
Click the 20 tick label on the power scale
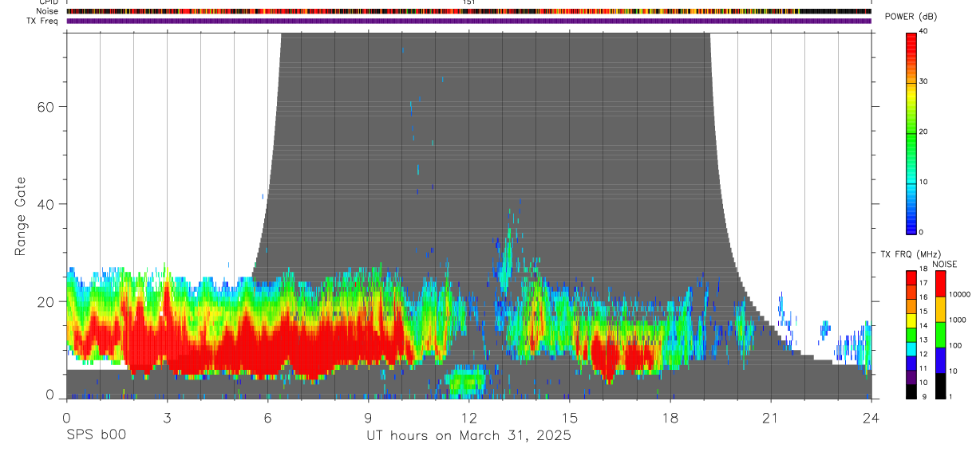click(924, 132)
